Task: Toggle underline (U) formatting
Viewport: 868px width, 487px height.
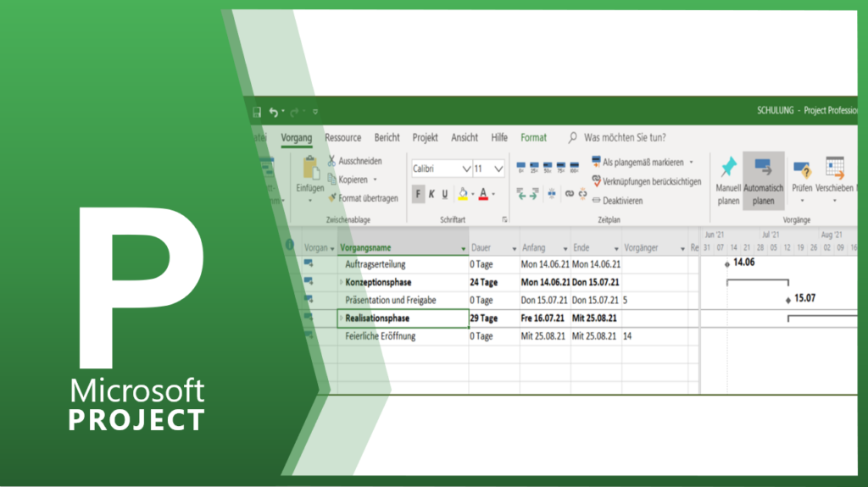Action: click(445, 194)
